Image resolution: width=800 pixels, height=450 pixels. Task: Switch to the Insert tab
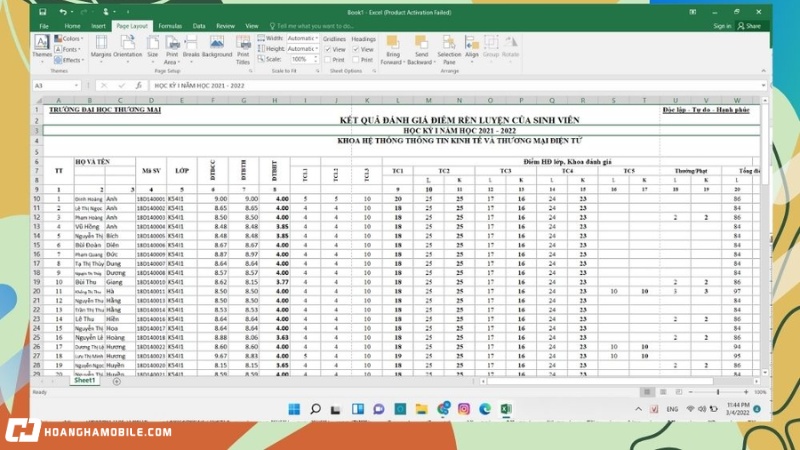point(98,26)
